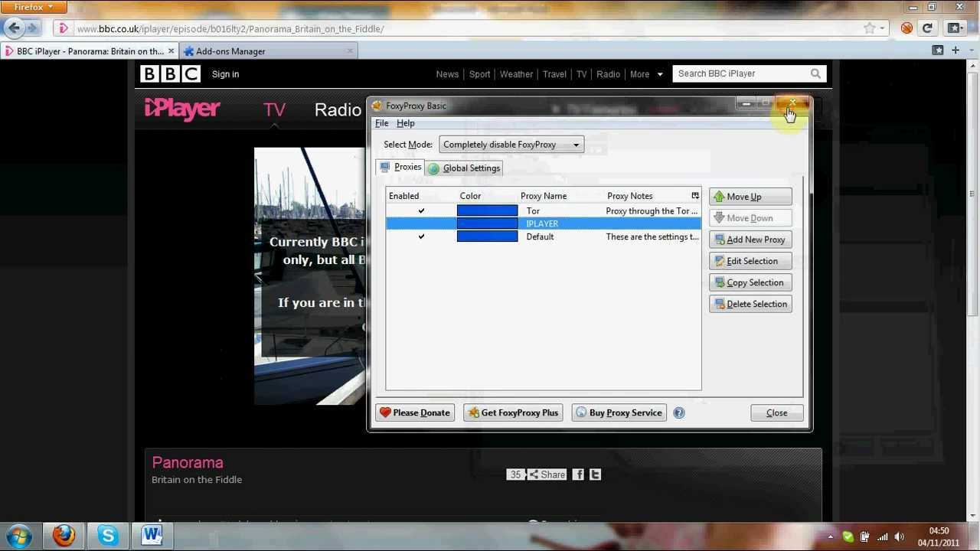Click the network signal icon in system tray

point(883,537)
